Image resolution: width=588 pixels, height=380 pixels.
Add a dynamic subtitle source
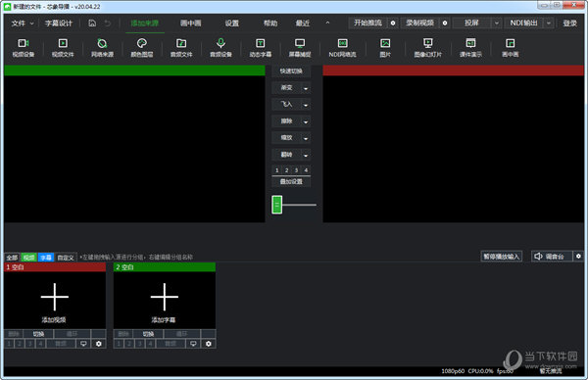pyautogui.click(x=261, y=47)
